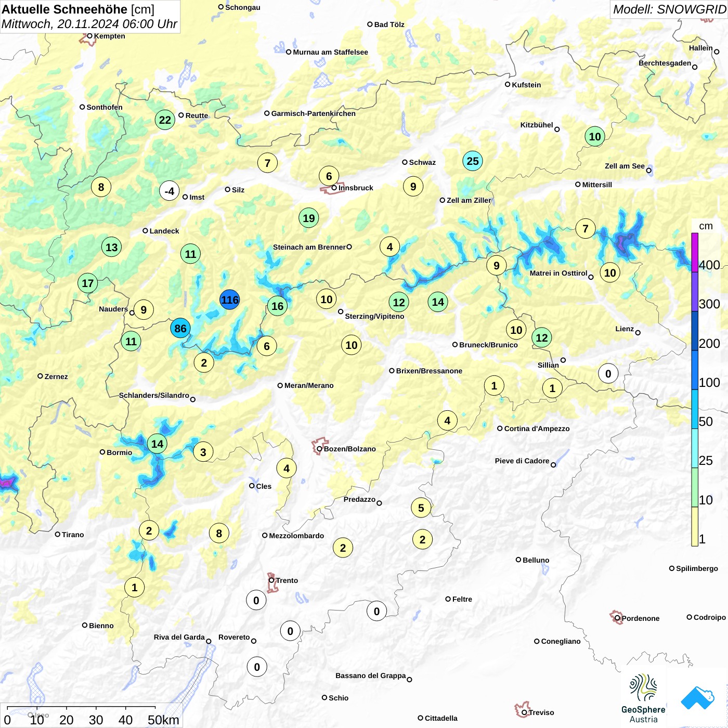Click the purple 300 cm legend color

(x=695, y=292)
